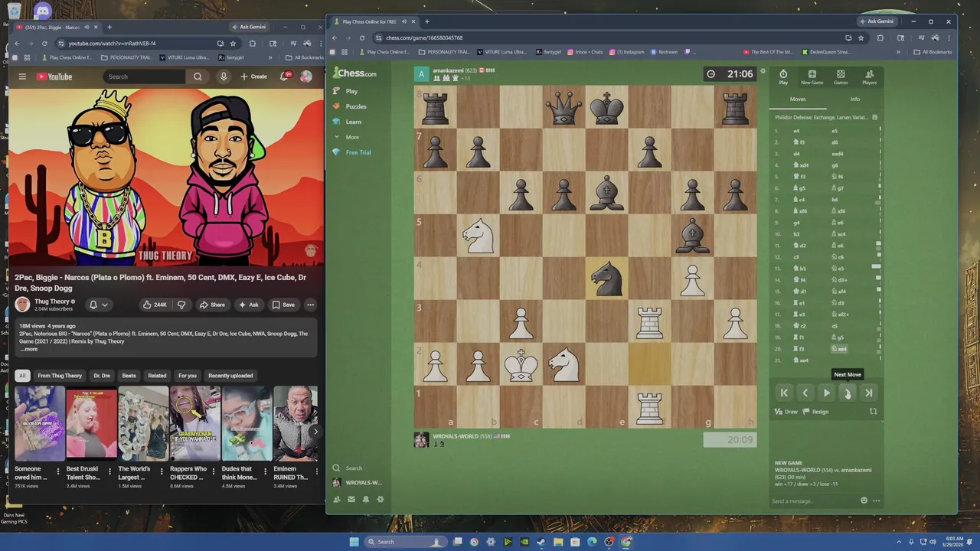Resign the chess game
The height and width of the screenshot is (551, 980).
815,412
